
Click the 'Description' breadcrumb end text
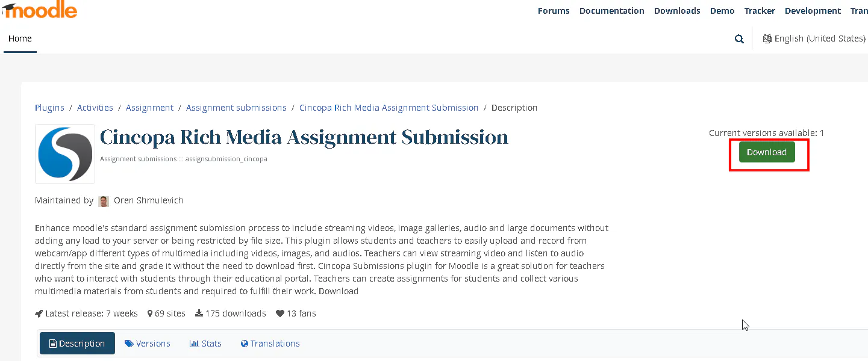tap(514, 108)
